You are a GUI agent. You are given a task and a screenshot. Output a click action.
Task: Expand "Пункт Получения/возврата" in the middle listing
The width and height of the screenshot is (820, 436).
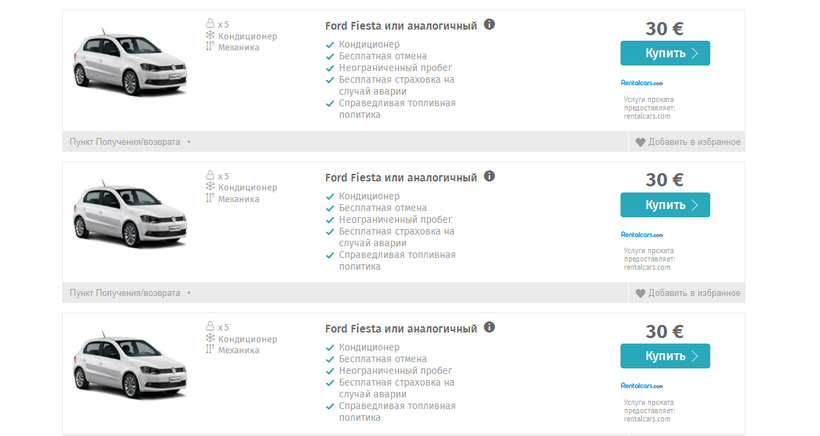(129, 293)
